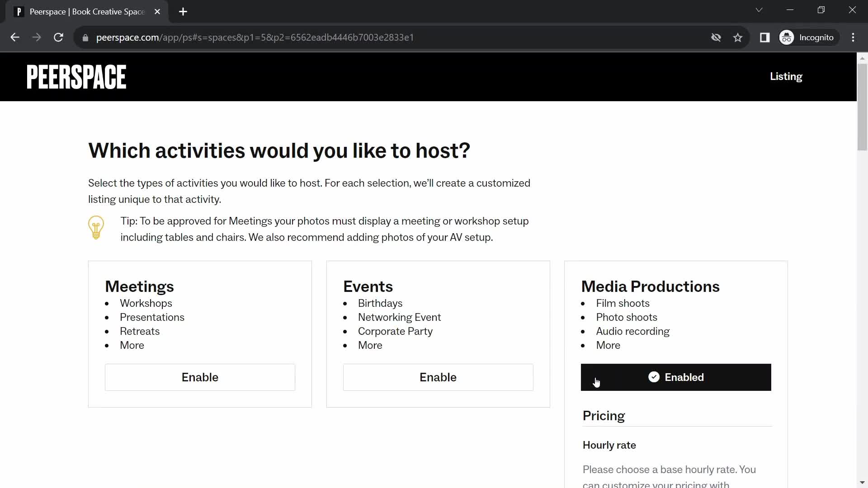Screen dimensions: 868x488
Task: Enable the Meetings activity type
Action: click(x=200, y=376)
